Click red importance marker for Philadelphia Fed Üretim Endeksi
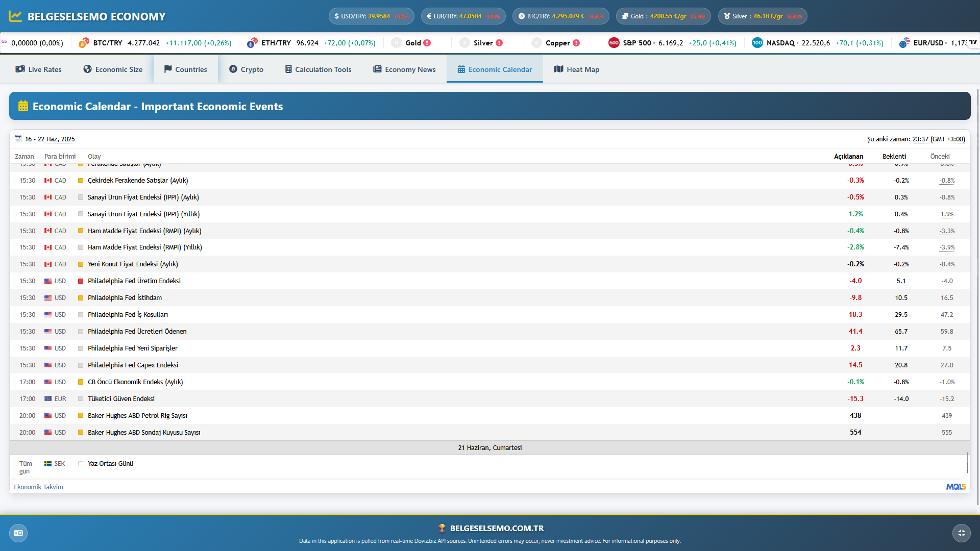Image resolution: width=980 pixels, height=551 pixels. click(x=81, y=281)
